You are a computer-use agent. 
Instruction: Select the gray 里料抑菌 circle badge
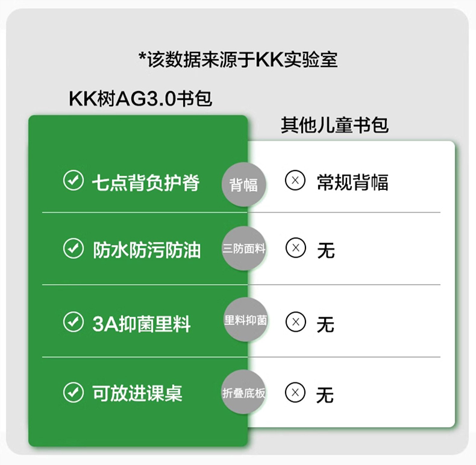click(244, 320)
